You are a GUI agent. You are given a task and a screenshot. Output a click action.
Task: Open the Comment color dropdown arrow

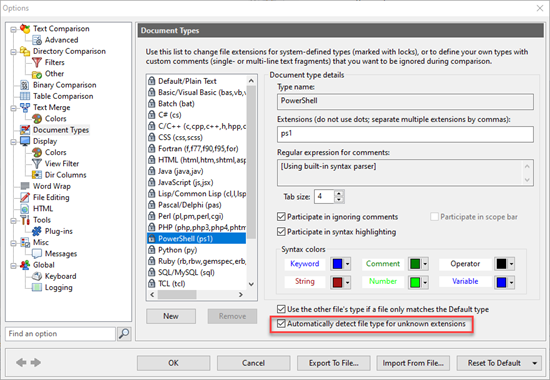425,264
